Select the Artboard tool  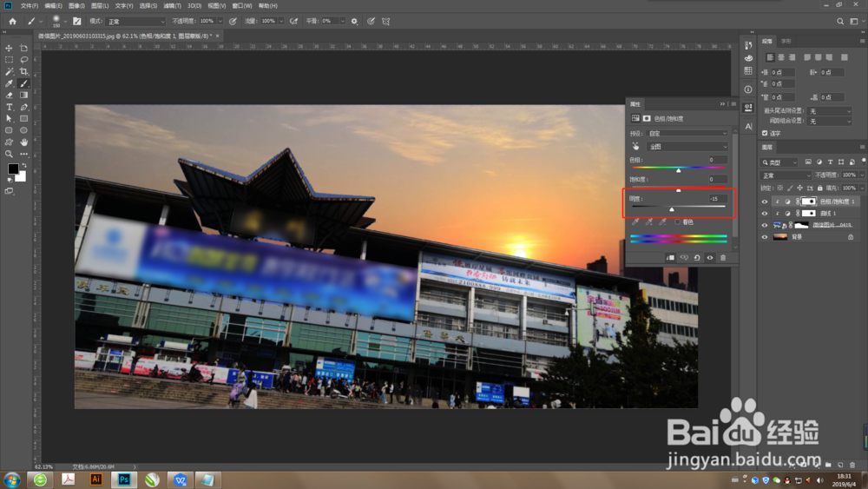23,48
